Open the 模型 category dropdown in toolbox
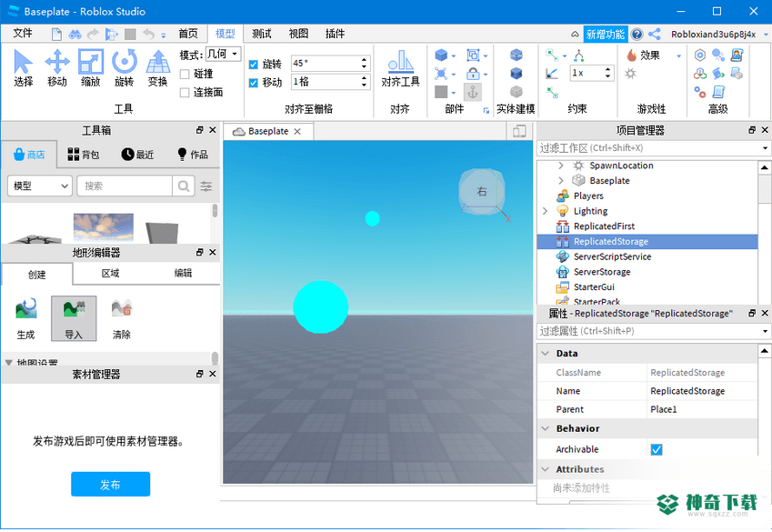 [40, 186]
